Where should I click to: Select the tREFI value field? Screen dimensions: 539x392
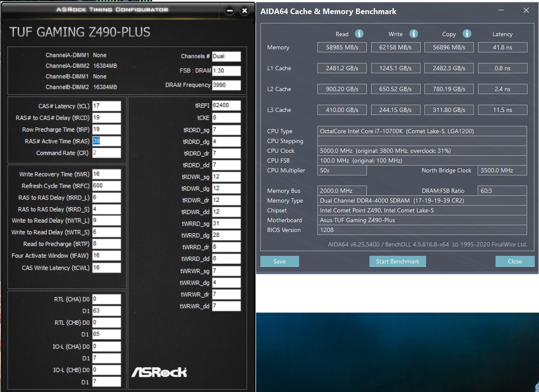[226, 106]
